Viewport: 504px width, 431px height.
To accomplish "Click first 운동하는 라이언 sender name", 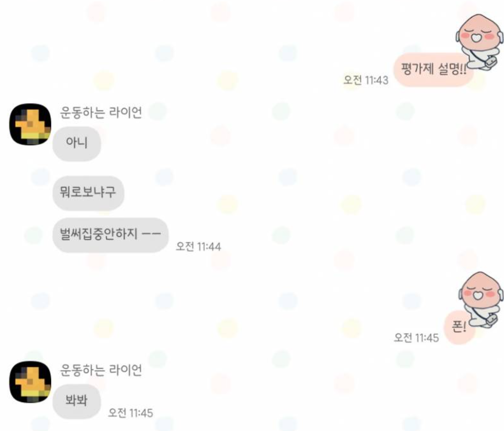I will (101, 112).
